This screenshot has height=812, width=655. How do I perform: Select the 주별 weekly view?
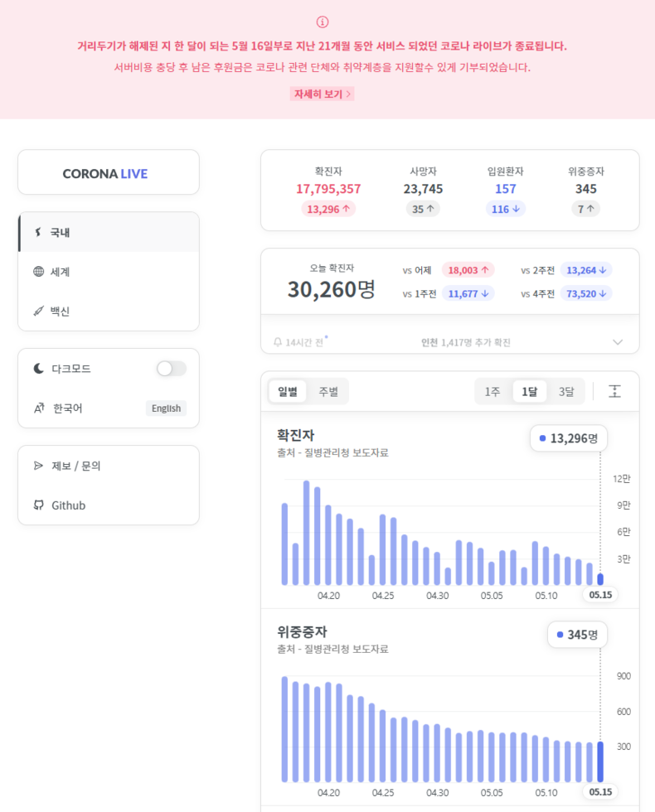click(x=327, y=391)
